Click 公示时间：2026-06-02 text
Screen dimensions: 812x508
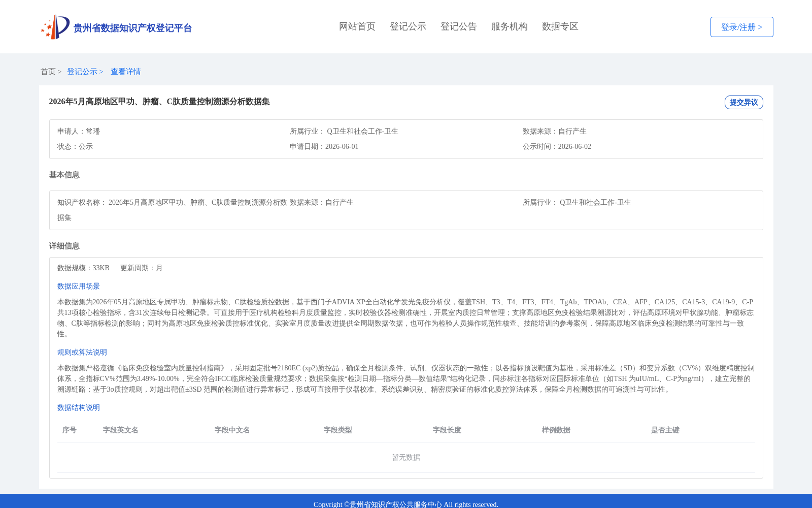[557, 146]
